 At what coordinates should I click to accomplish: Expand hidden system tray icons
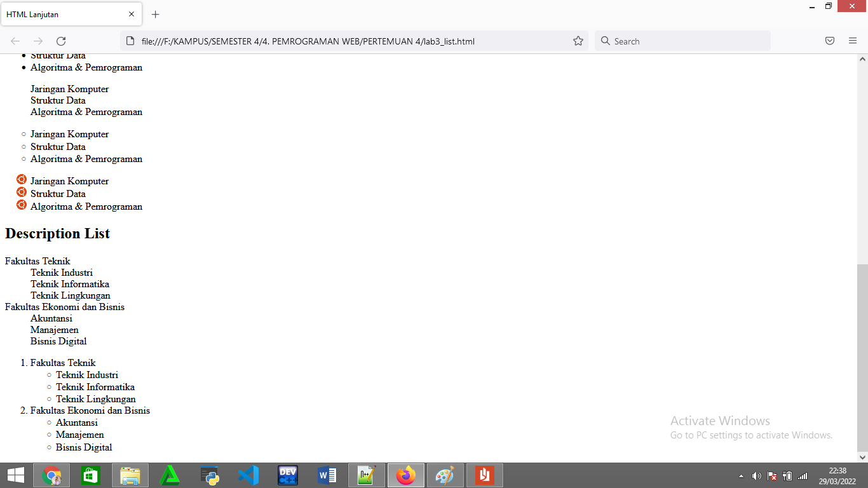(x=741, y=475)
